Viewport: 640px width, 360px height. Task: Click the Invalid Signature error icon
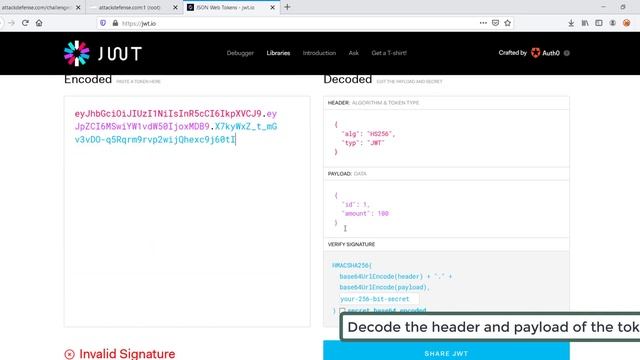coord(69,354)
